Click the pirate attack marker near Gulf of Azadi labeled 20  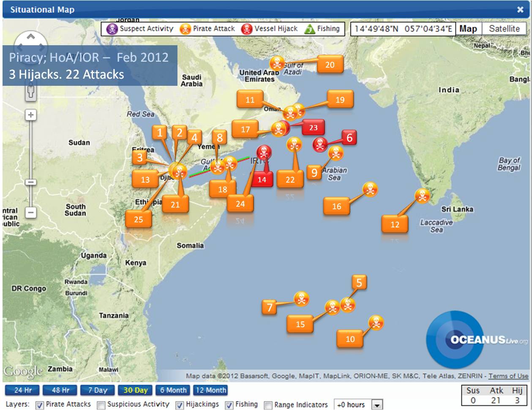tap(277, 63)
